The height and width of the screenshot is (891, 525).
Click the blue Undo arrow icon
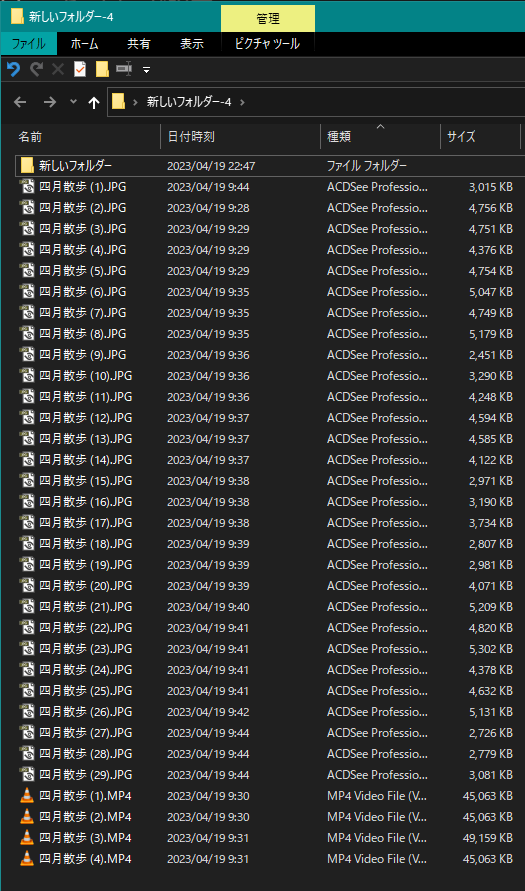[x=14, y=69]
